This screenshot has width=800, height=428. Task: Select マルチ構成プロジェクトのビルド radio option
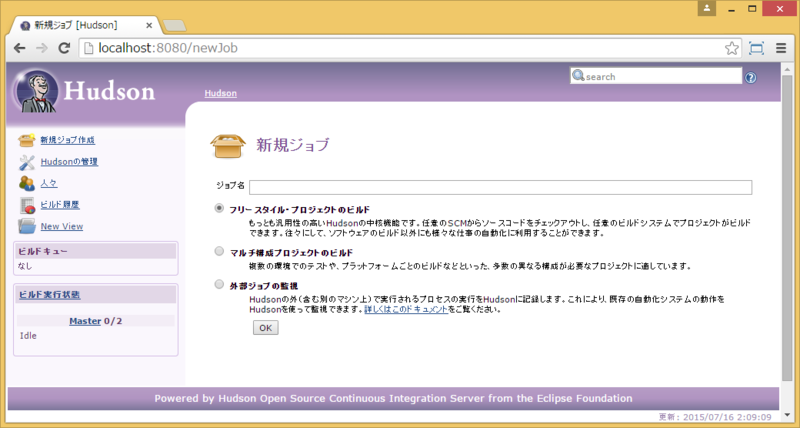219,251
